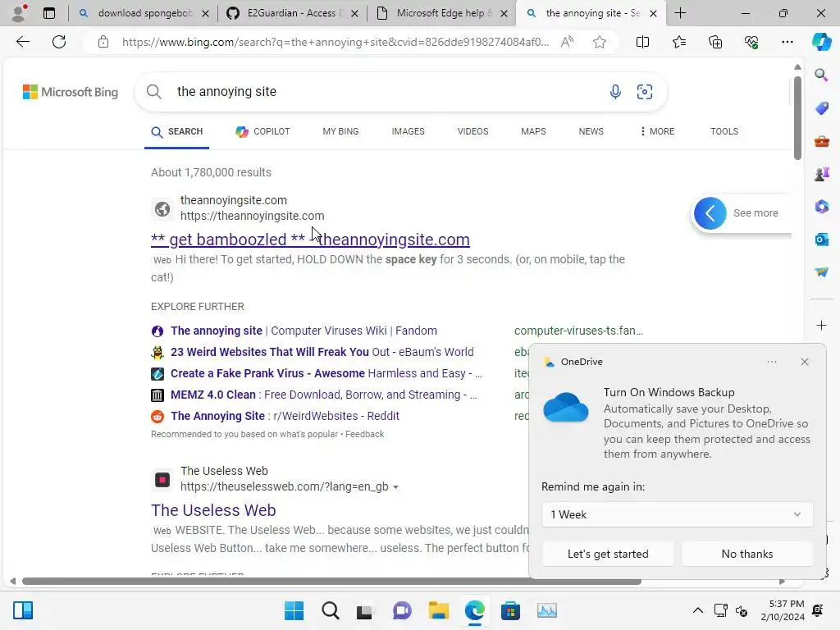Open sidebar Search icon

[821, 75]
